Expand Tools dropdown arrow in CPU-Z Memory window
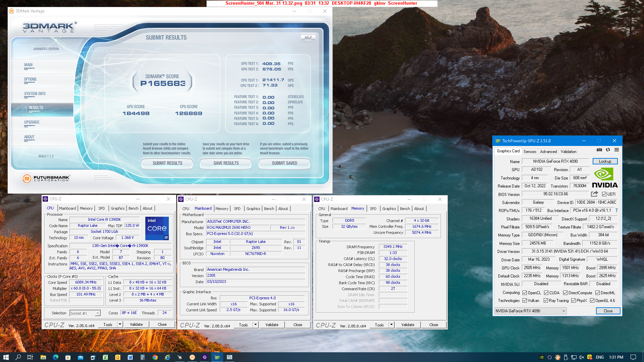 pyautogui.click(x=391, y=325)
